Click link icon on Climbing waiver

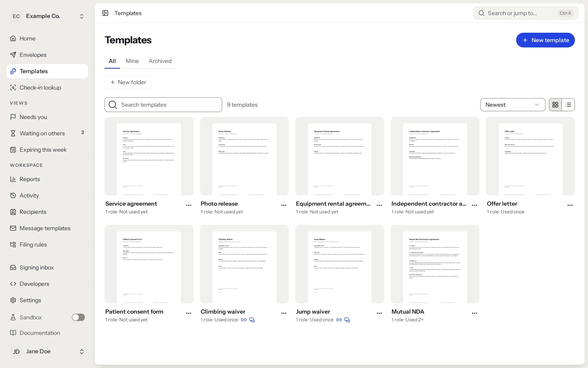click(x=244, y=320)
